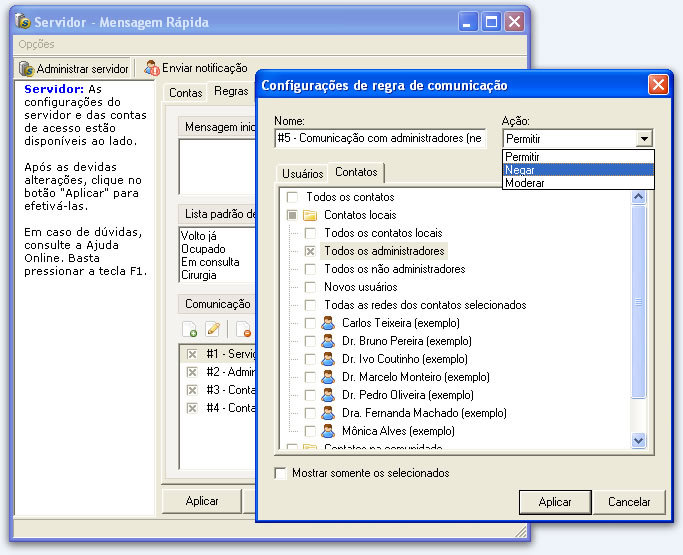Check the Todos os contatos checkbox
The height and width of the screenshot is (555, 683).
(292, 197)
